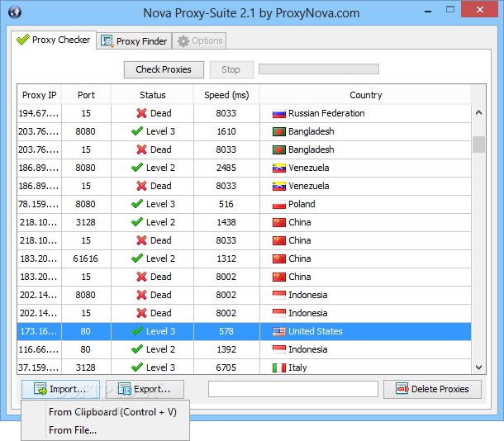Select the 116.66 proxy IP cell
This screenshot has height=441, width=504.
[x=39, y=349]
